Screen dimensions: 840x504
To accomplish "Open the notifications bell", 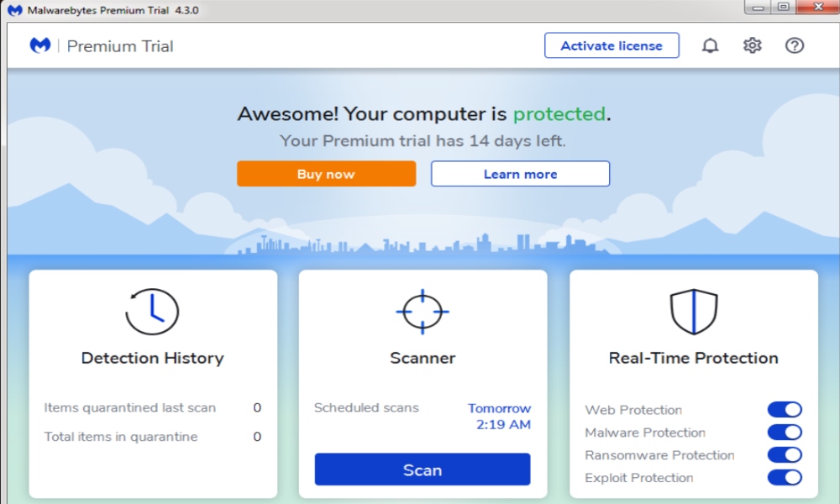I will [x=711, y=45].
